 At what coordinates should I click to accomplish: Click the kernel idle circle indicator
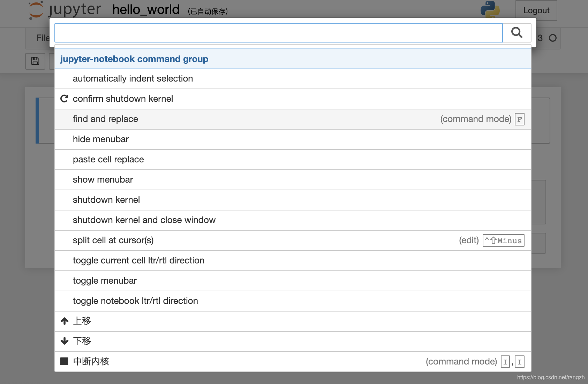click(553, 38)
